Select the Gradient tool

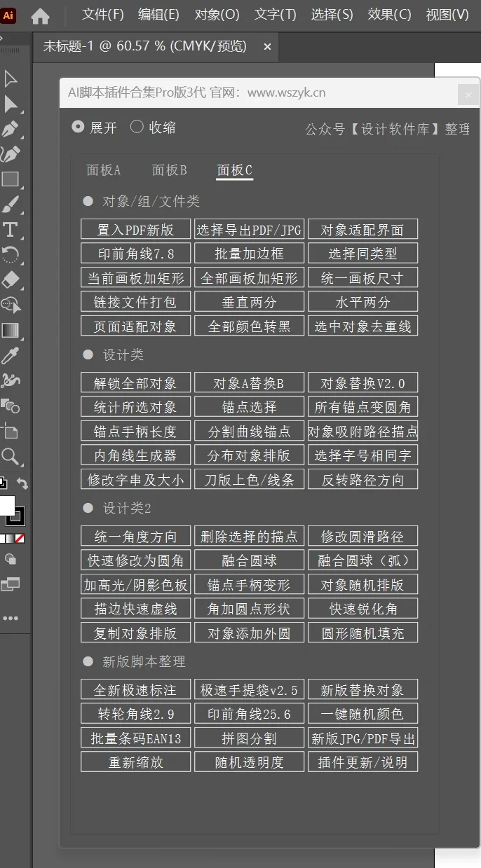click(x=11, y=329)
